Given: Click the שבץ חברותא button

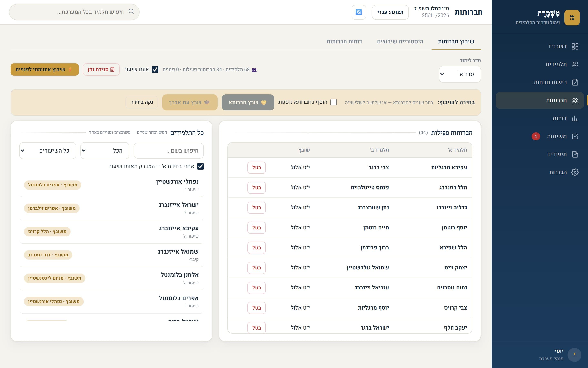Looking at the screenshot, I should [x=248, y=102].
